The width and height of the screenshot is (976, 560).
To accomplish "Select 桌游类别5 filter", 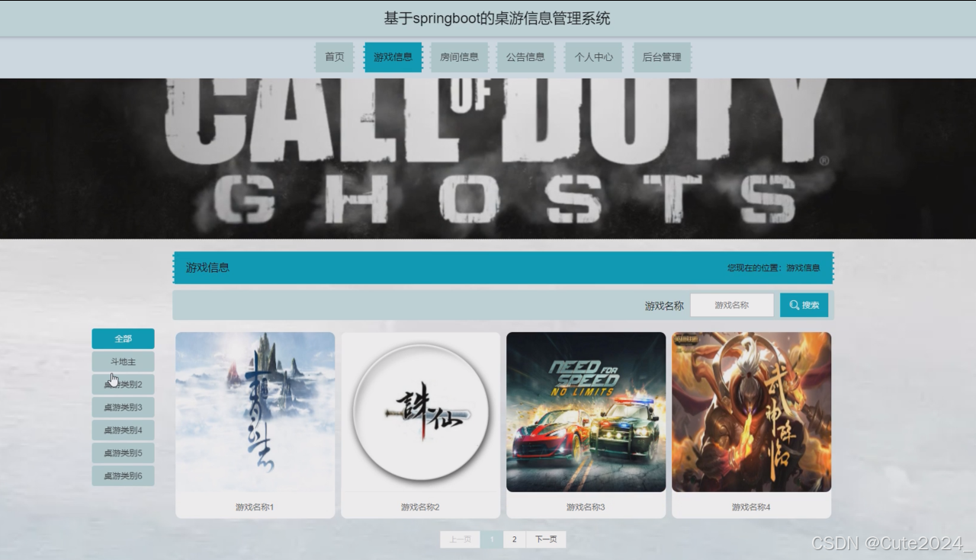I will (123, 453).
